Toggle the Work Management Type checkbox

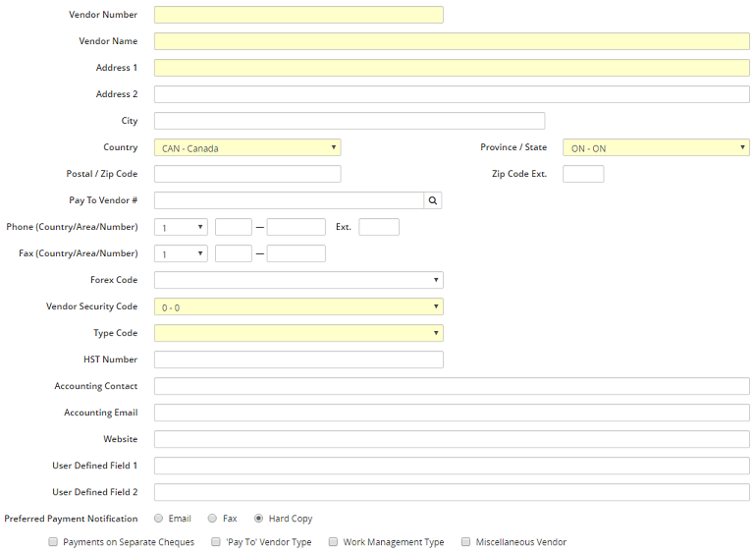333,542
